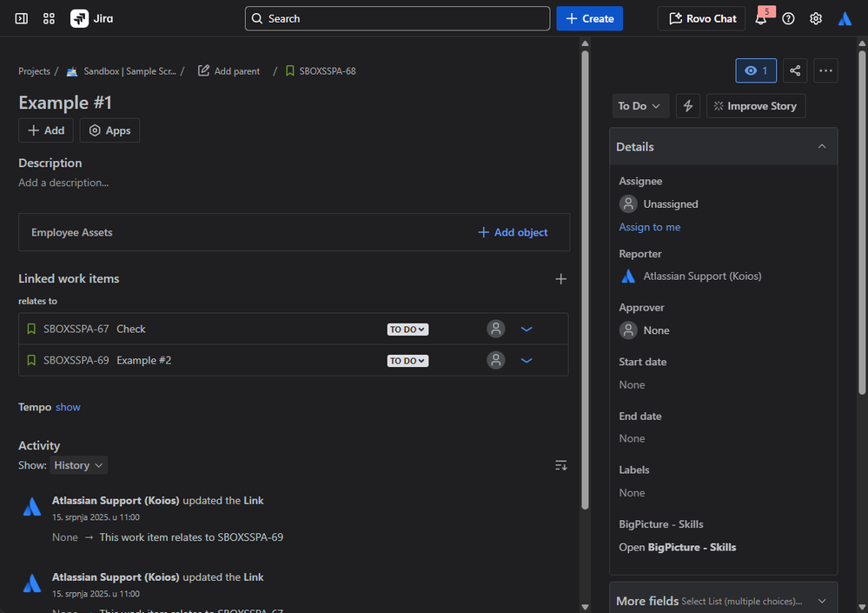Click the Add button under the title

(46, 130)
